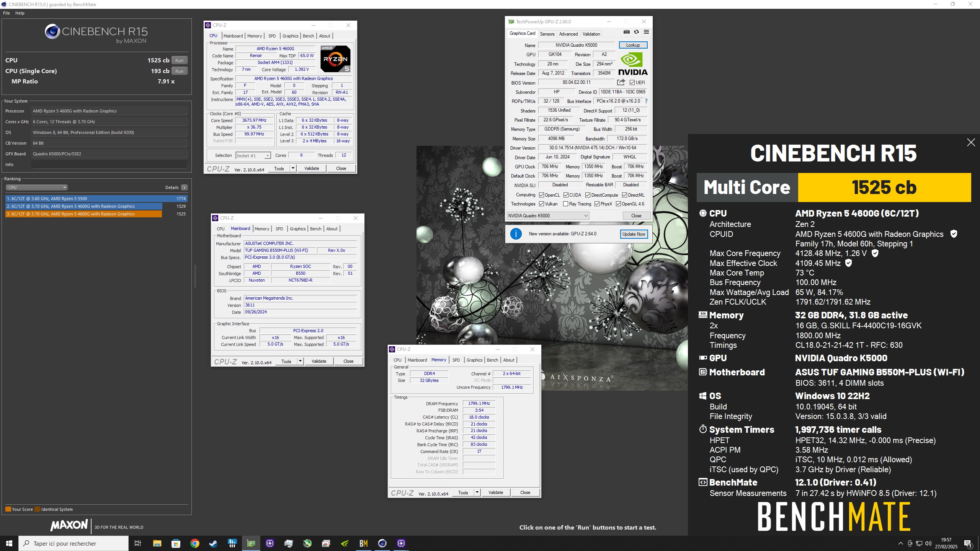The height and width of the screenshot is (551, 980).
Task: Click the NVIDIA logo in GPU-Z
Action: [633, 64]
